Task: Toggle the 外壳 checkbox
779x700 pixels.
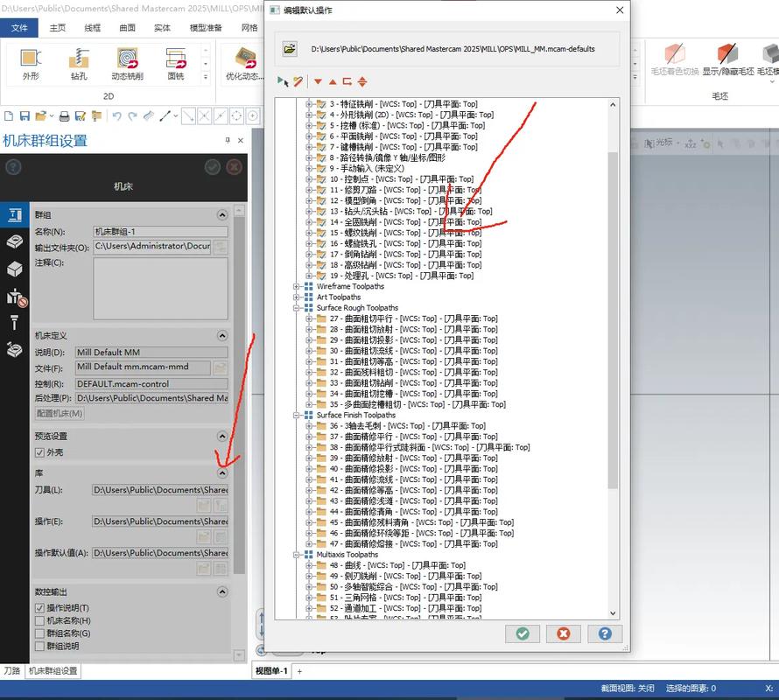Action: 39,452
